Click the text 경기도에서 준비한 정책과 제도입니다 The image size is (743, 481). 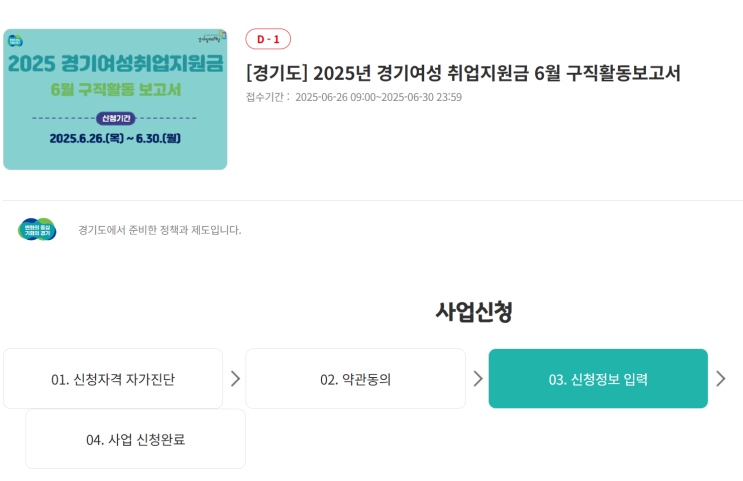click(160, 230)
